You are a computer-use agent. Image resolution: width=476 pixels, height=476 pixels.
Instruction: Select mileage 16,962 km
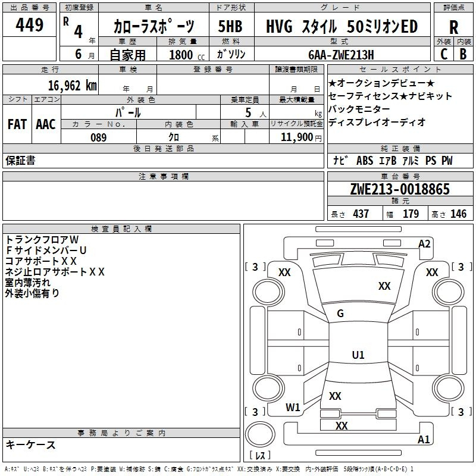click(x=72, y=85)
